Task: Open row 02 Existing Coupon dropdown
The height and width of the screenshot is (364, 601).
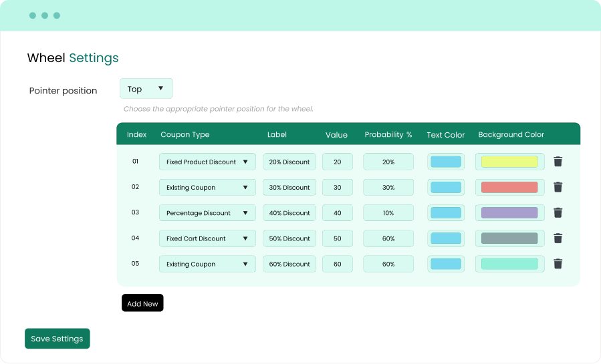Action: click(207, 188)
